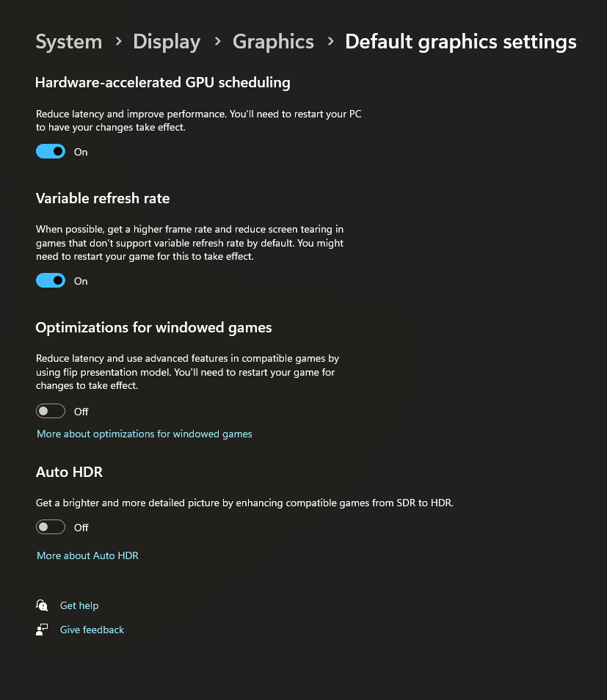
Task: Go back to System breadcrumb
Action: [x=68, y=42]
